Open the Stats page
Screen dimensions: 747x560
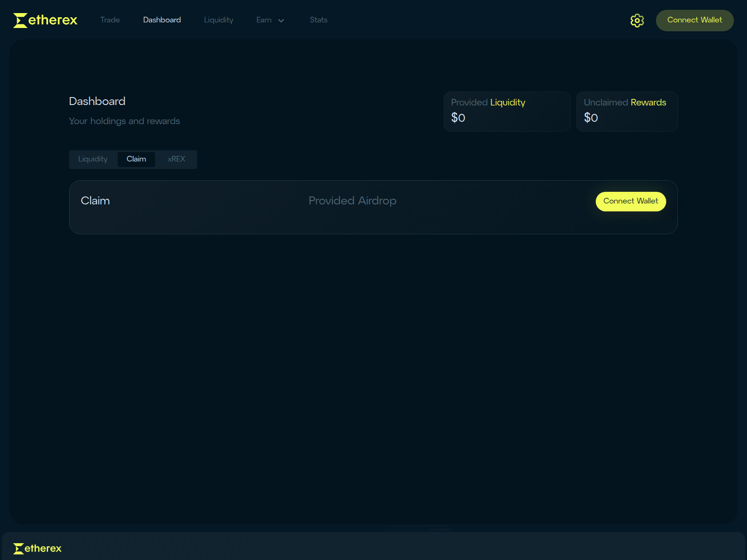click(318, 20)
